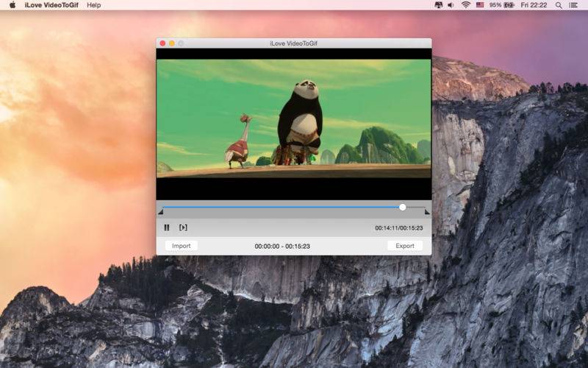This screenshot has width=588, height=368.
Task: Click the Export button
Action: point(405,246)
